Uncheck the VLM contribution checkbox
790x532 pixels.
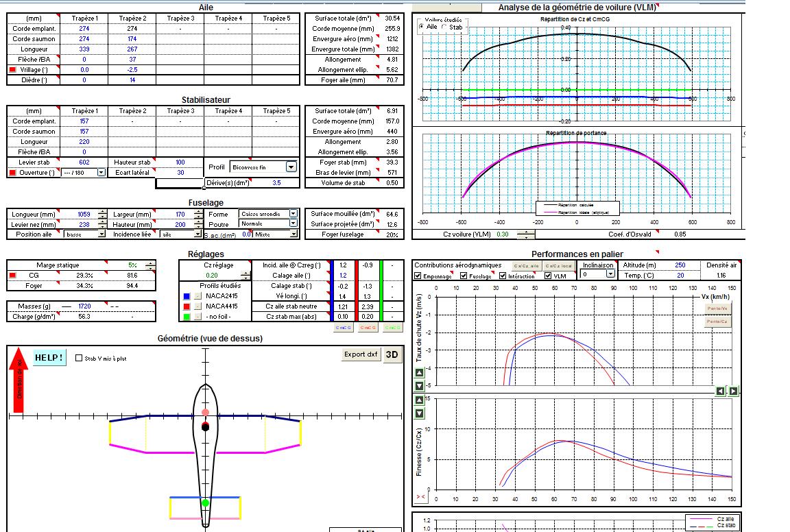[x=549, y=276]
